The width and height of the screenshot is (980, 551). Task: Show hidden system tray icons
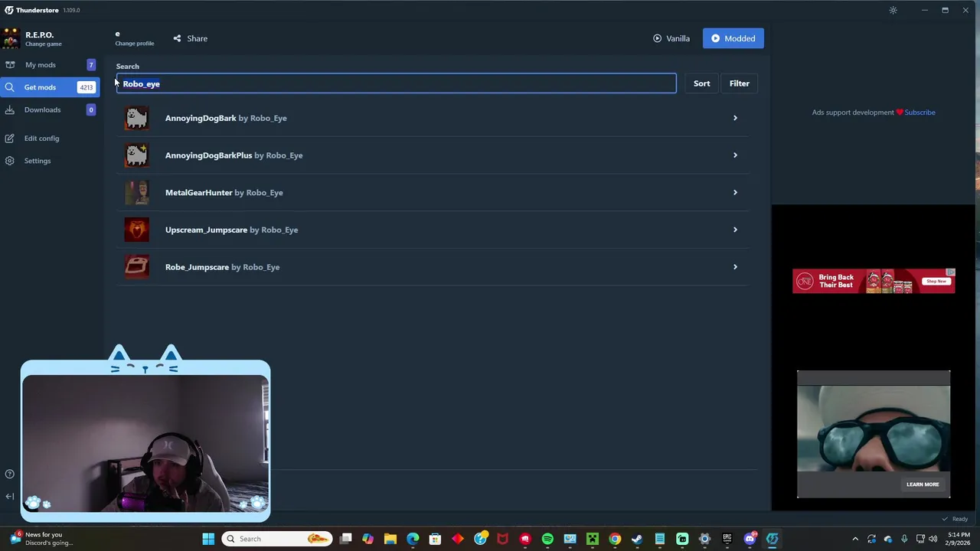(855, 539)
